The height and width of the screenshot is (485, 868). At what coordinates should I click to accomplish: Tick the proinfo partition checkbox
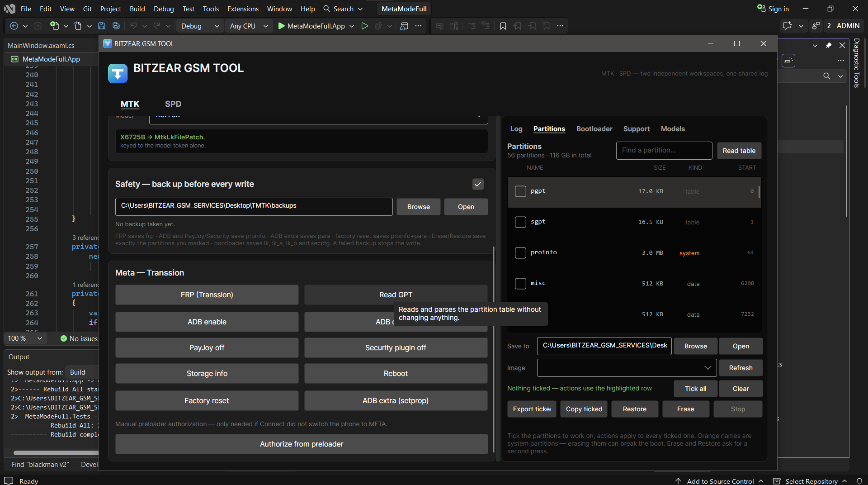(x=520, y=253)
